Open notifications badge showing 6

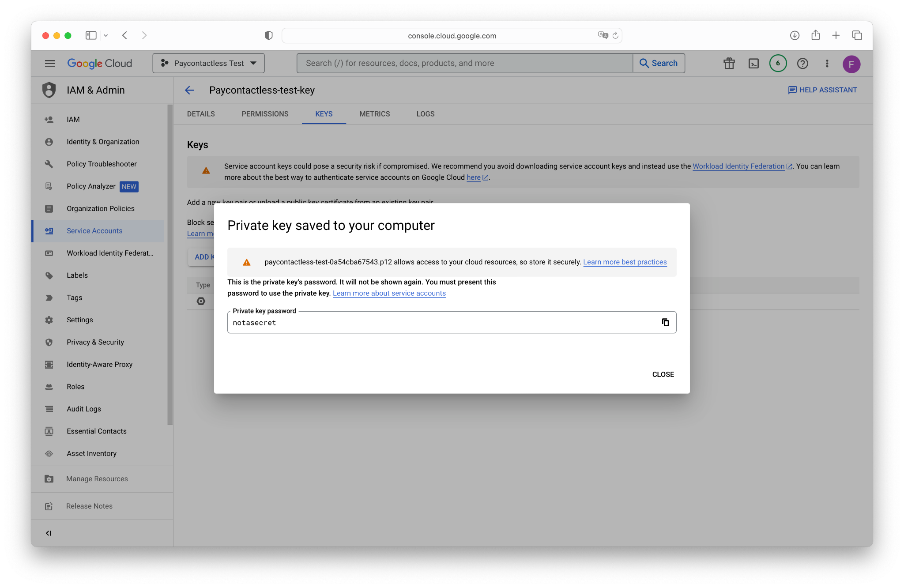(x=778, y=64)
